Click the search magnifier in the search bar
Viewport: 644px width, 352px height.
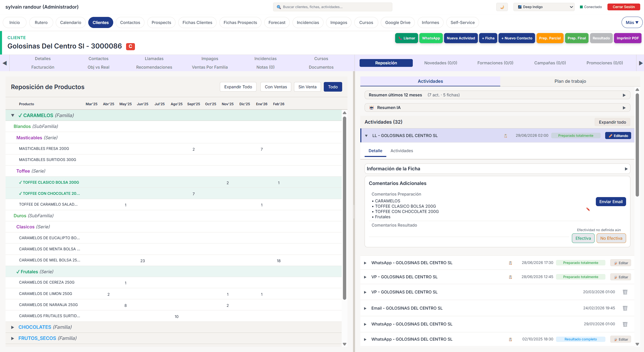[x=279, y=7]
